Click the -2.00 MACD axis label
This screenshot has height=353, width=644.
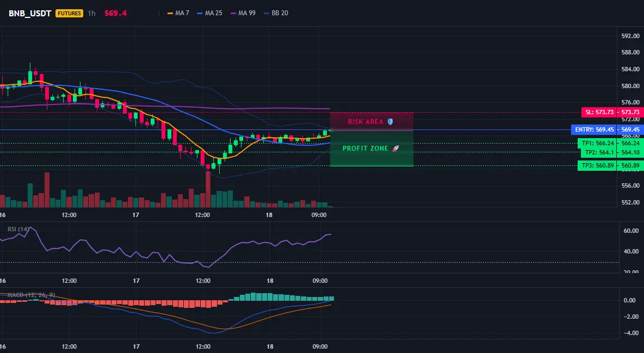point(631,317)
